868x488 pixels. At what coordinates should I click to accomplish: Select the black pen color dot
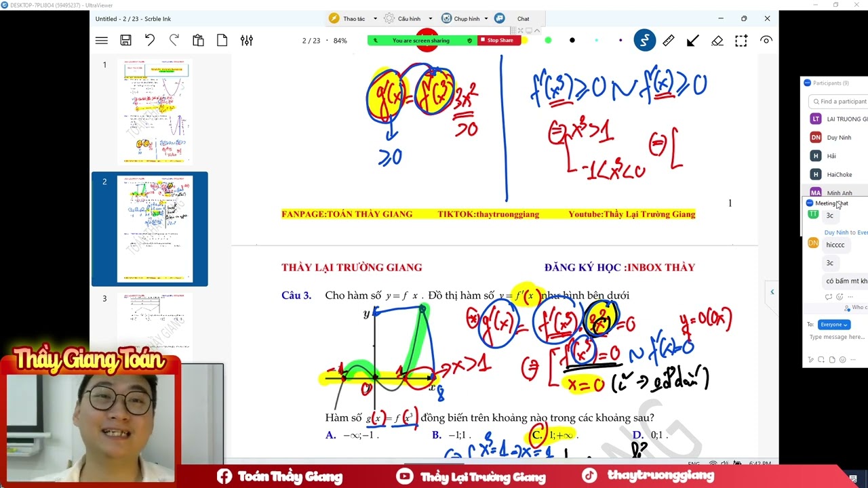point(572,40)
